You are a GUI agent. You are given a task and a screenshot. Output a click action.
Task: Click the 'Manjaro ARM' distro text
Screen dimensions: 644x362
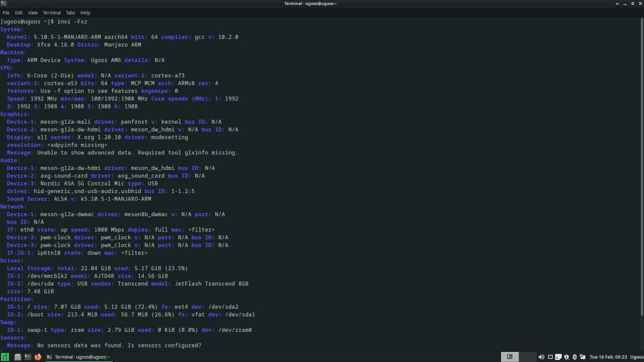pos(123,45)
